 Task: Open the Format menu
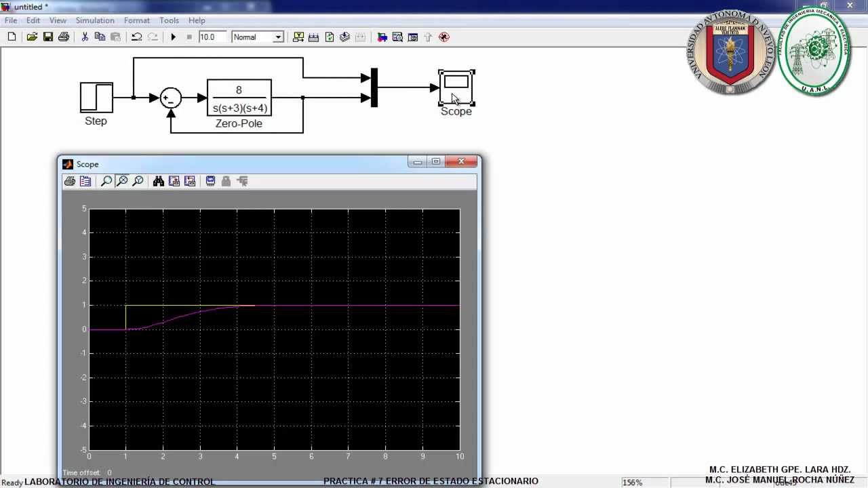(x=137, y=20)
